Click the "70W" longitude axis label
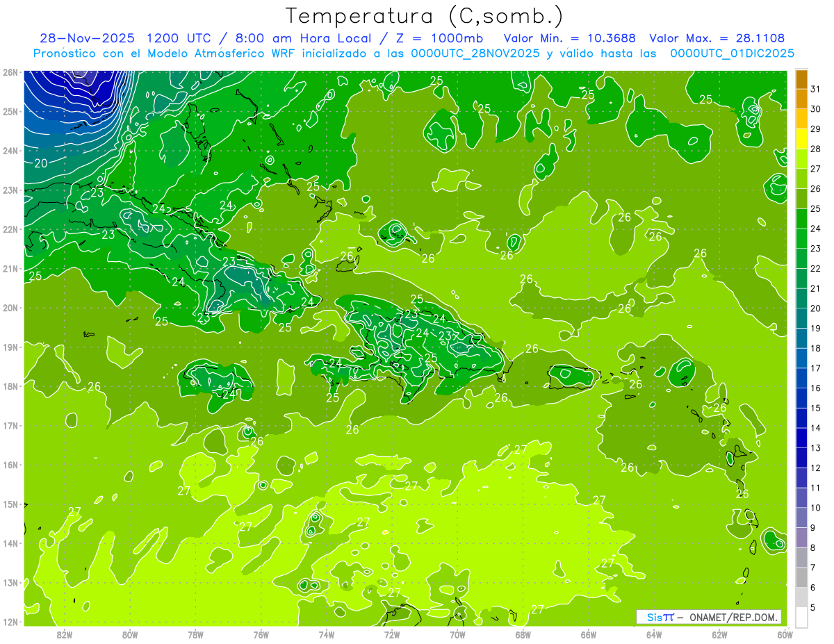The height and width of the screenshot is (644, 834). tap(457, 634)
